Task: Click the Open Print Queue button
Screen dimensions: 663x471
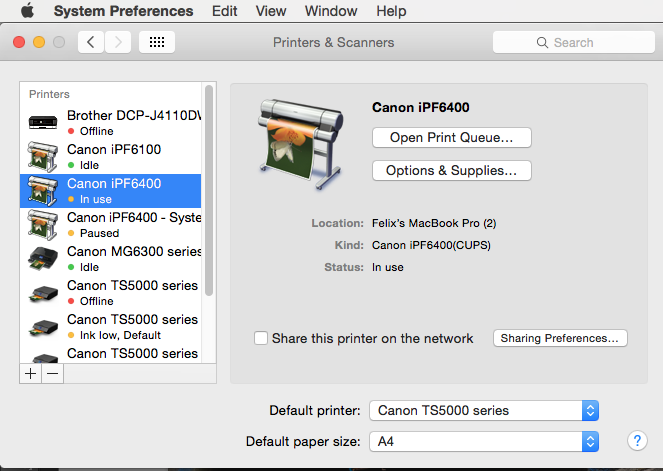Action: [x=451, y=137]
